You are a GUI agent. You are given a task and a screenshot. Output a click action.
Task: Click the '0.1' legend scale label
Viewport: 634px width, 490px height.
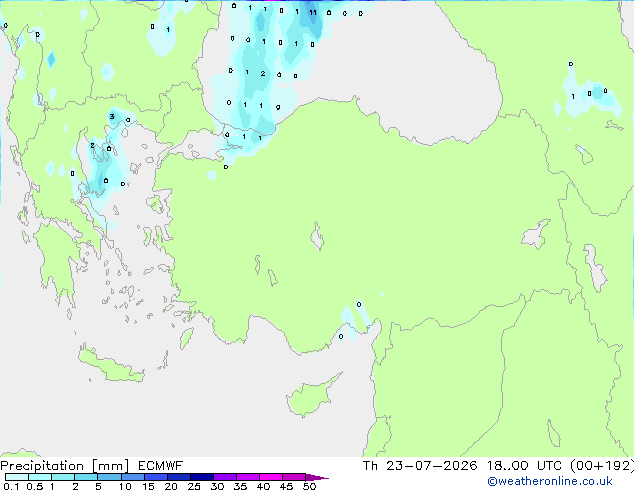(x=11, y=486)
